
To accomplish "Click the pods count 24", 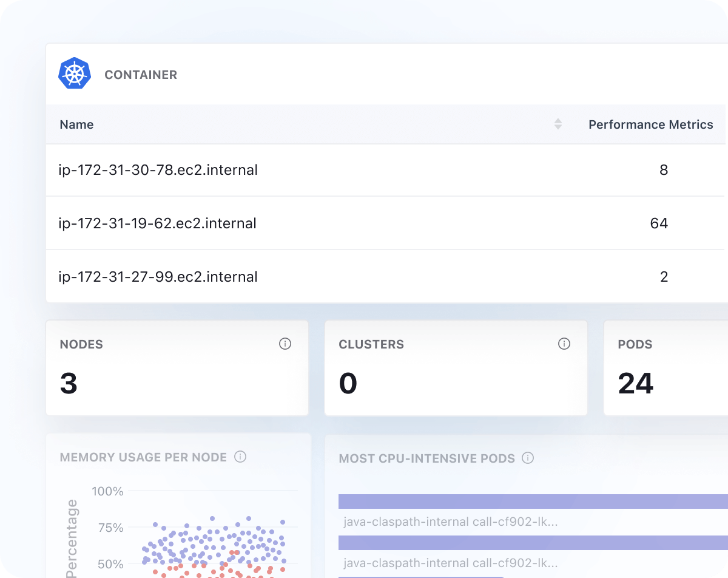I will click(x=636, y=383).
